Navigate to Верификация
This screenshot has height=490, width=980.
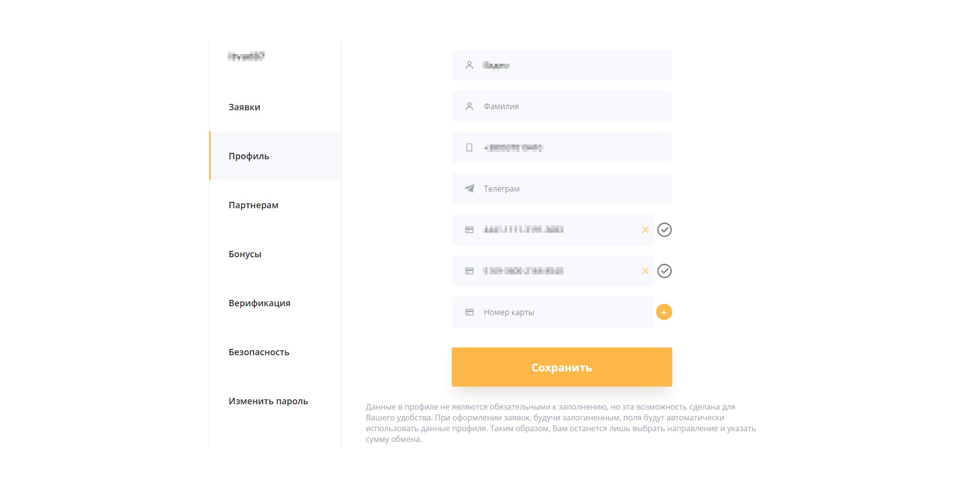[259, 303]
